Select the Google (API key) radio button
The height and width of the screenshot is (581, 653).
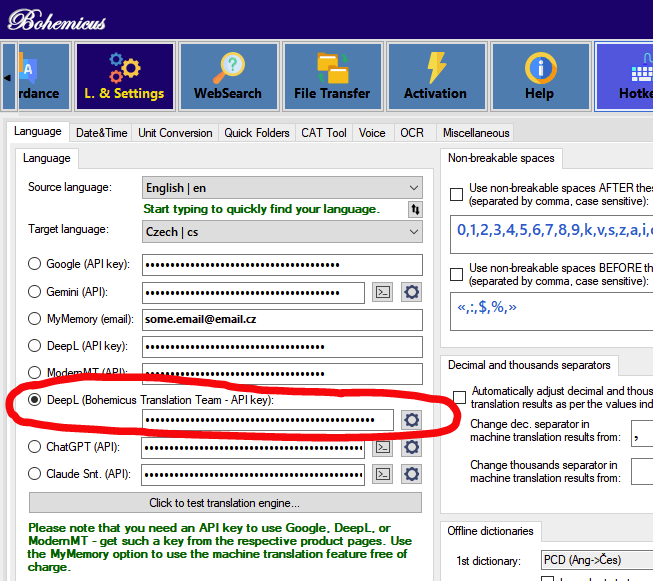click(35, 265)
